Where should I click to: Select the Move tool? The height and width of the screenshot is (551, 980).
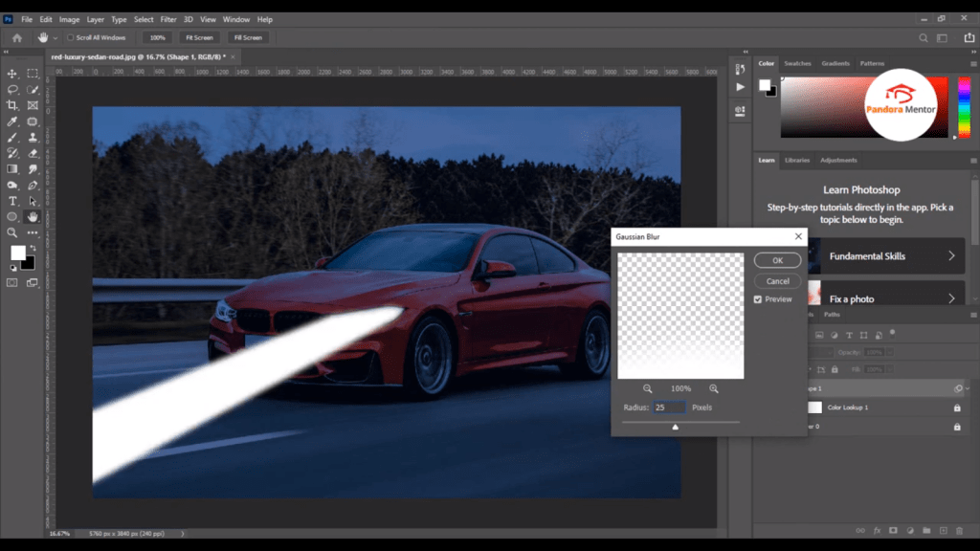point(12,73)
